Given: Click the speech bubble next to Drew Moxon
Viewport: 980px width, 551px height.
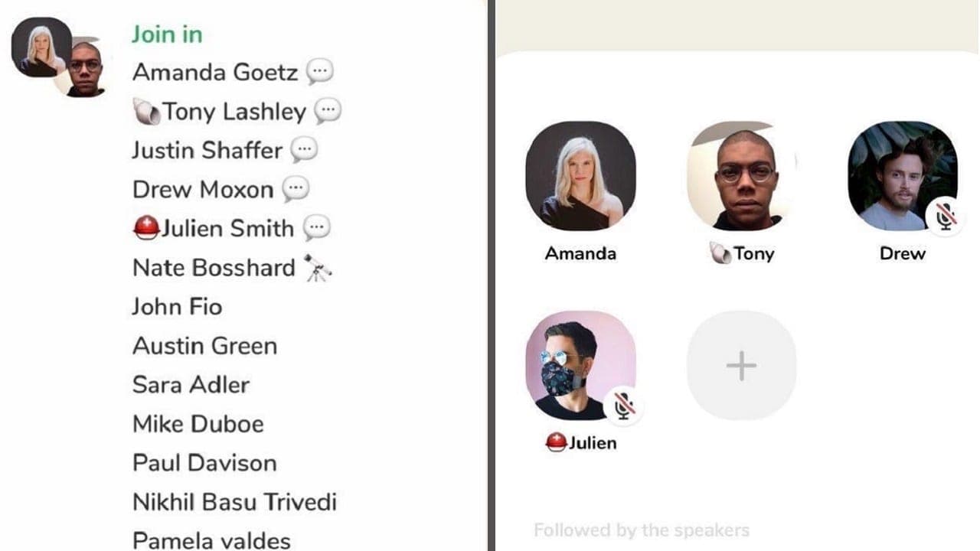Looking at the screenshot, I should (296, 189).
